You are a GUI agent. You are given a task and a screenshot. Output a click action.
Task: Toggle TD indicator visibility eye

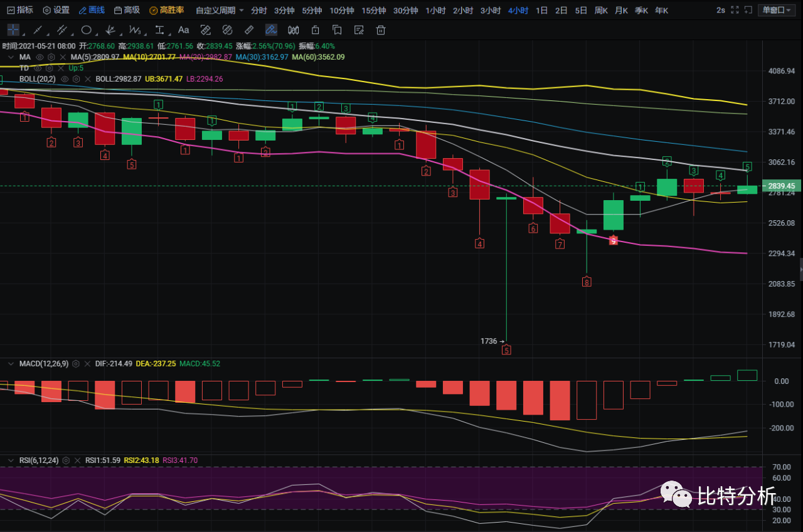38,68
